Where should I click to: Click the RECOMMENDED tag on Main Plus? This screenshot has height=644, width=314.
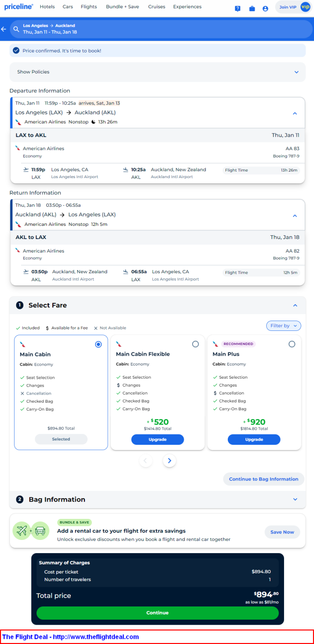click(x=238, y=344)
